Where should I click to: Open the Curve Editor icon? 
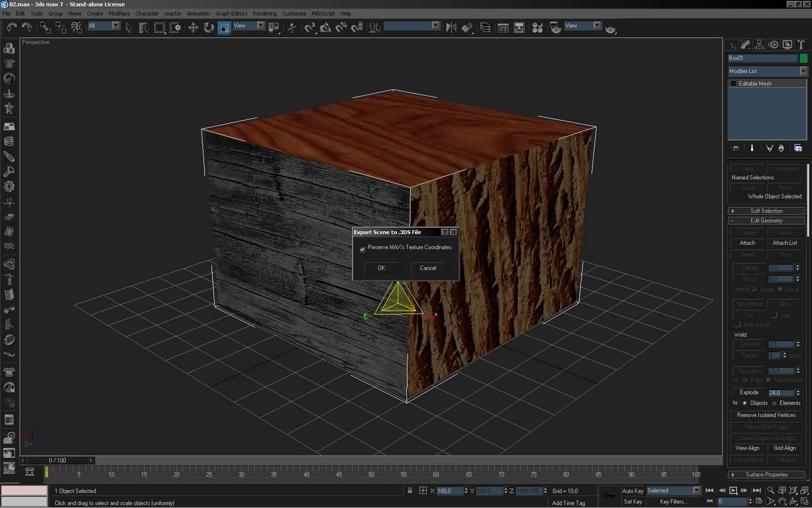click(503, 28)
